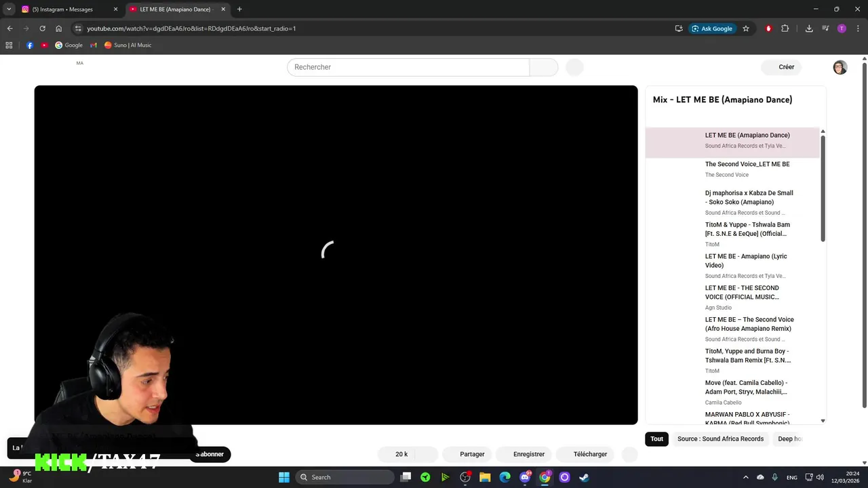Open the Chrome tab search dropdown arrow

tap(9, 9)
